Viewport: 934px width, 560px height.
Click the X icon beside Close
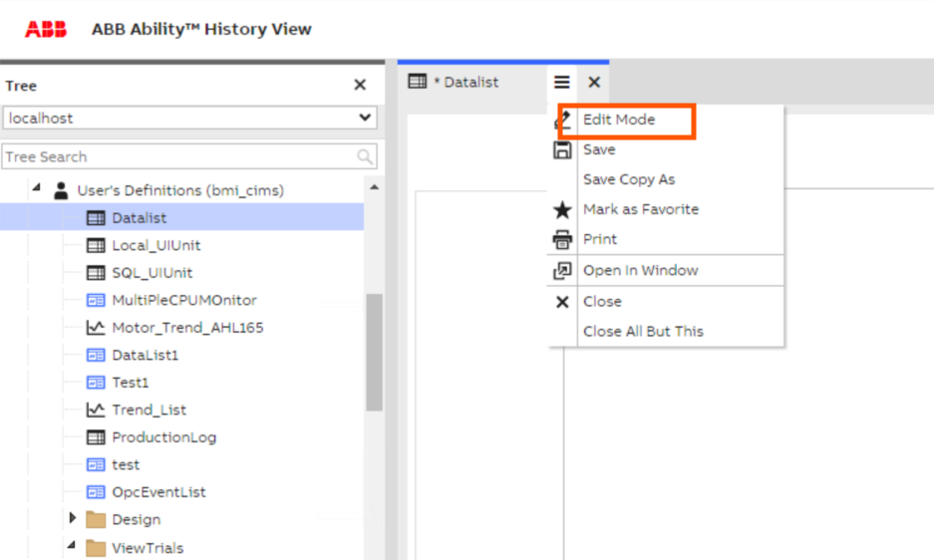click(x=562, y=302)
